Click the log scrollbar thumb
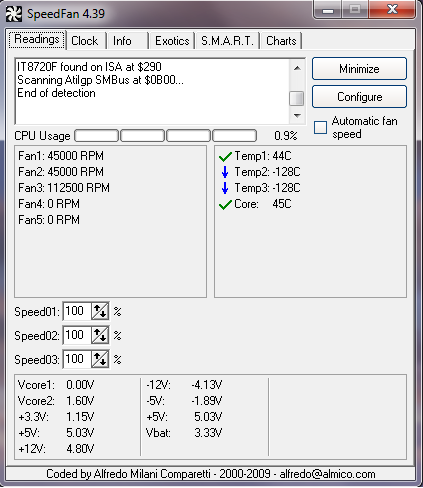The height and width of the screenshot is (488, 423). 297,99
